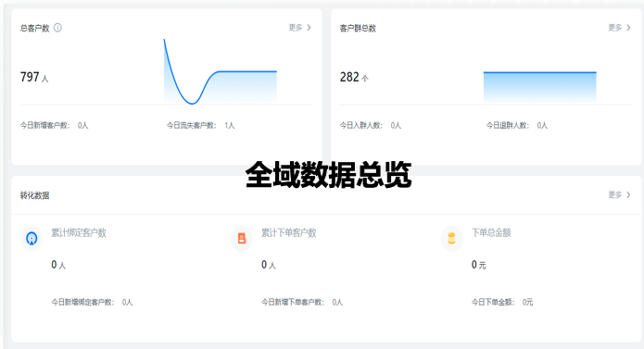Image resolution: width=644 pixels, height=349 pixels.
Task: Click the 客户群总数 blue area chart
Action: [x=539, y=87]
